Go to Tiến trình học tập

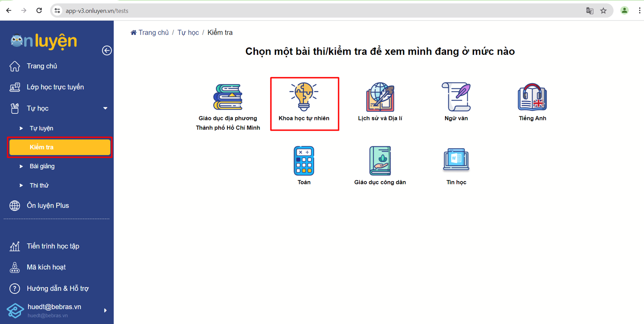coord(53,246)
